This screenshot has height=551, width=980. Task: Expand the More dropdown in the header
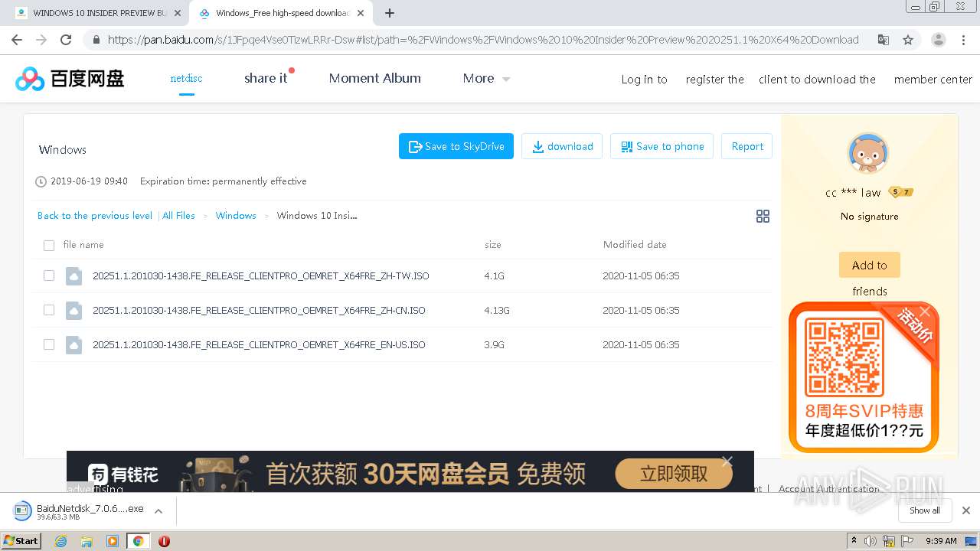[486, 78]
